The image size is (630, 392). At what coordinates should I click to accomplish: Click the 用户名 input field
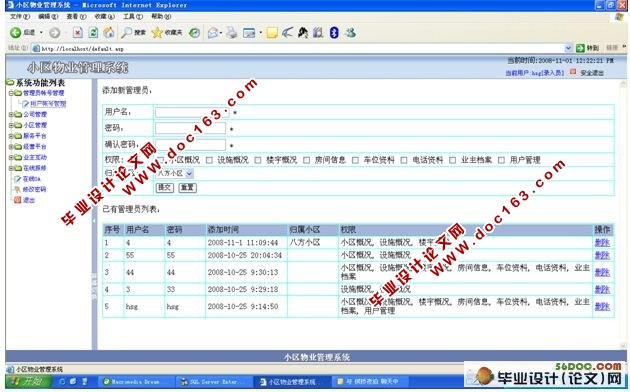[192, 112]
